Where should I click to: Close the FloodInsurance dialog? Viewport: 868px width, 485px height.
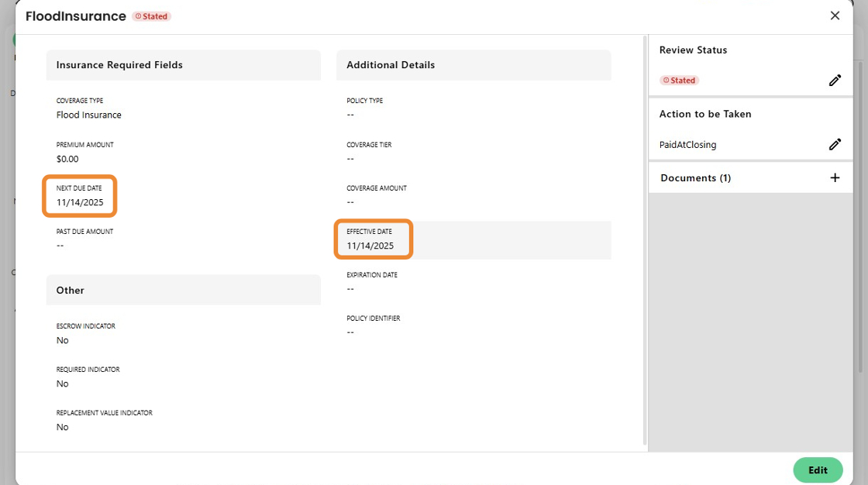[x=835, y=15]
